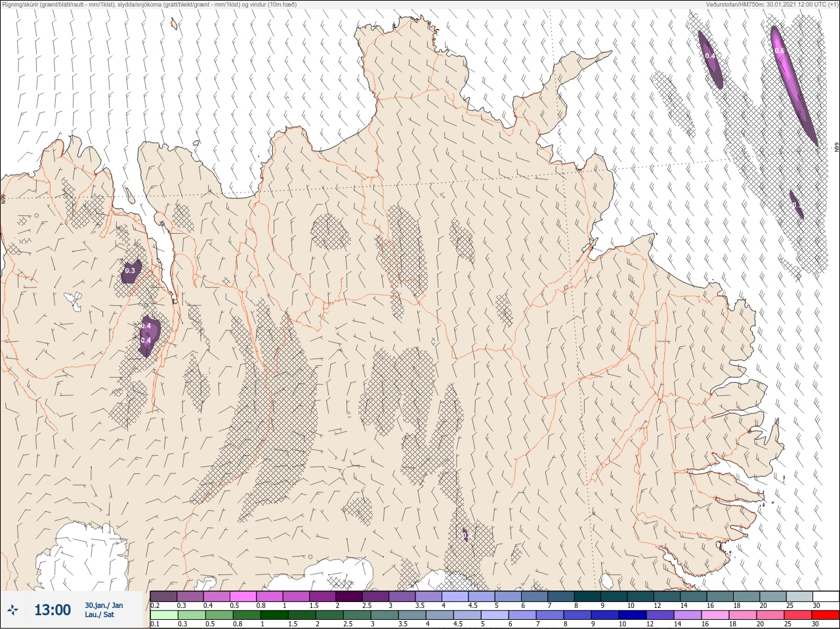Click the upper 0.4 label in the western snow patch
Viewport: 840px width, 629px height.
[x=146, y=326]
